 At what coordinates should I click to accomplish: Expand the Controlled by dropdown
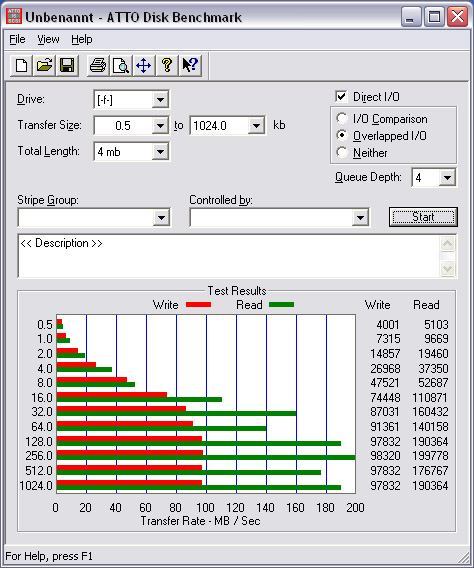[x=360, y=218]
